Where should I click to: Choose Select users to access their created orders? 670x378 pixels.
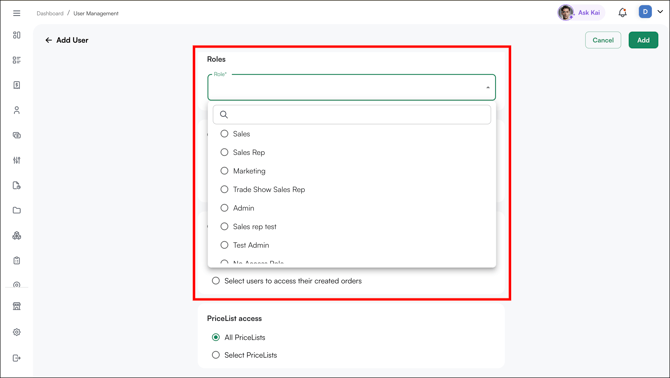coord(216,281)
